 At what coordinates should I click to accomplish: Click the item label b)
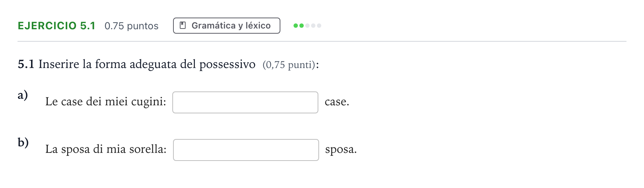23,142
